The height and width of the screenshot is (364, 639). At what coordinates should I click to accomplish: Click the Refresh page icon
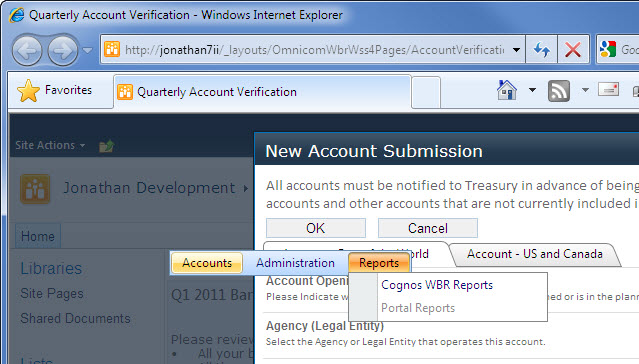[542, 50]
